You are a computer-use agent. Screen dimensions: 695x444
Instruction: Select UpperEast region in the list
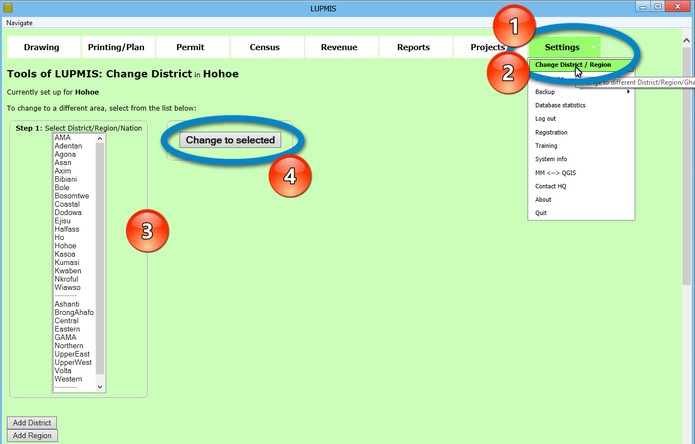click(72, 354)
